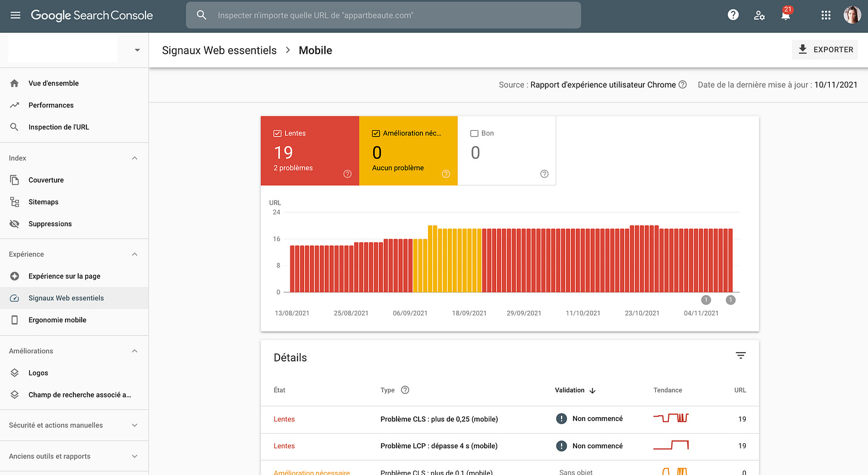The height and width of the screenshot is (475, 868).
Task: Open the property selector dropdown arrow
Action: (137, 50)
